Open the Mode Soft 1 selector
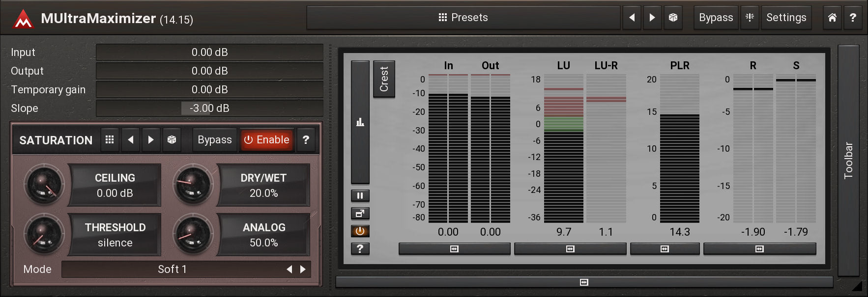Screen dimensions: 868x297 click(x=172, y=269)
